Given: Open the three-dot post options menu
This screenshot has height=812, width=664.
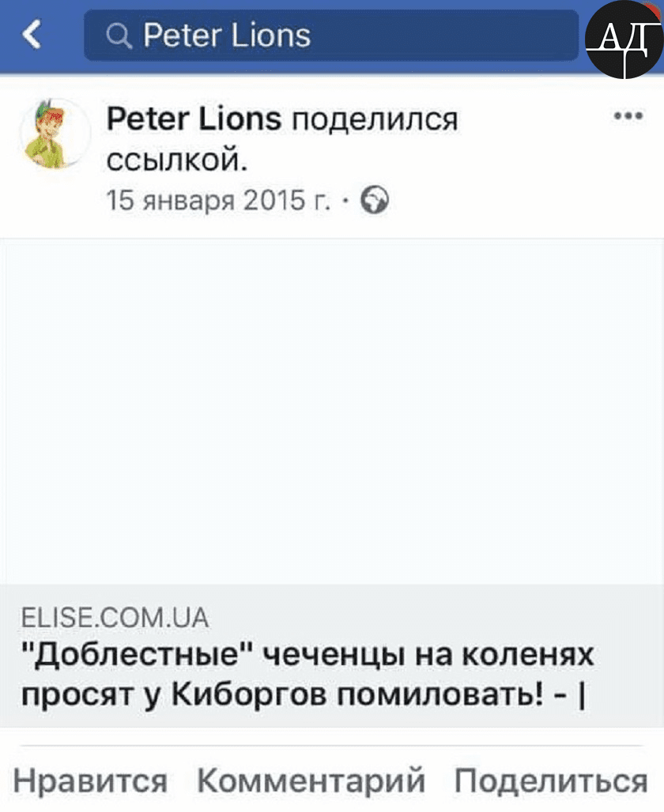Looking at the screenshot, I should click(628, 116).
